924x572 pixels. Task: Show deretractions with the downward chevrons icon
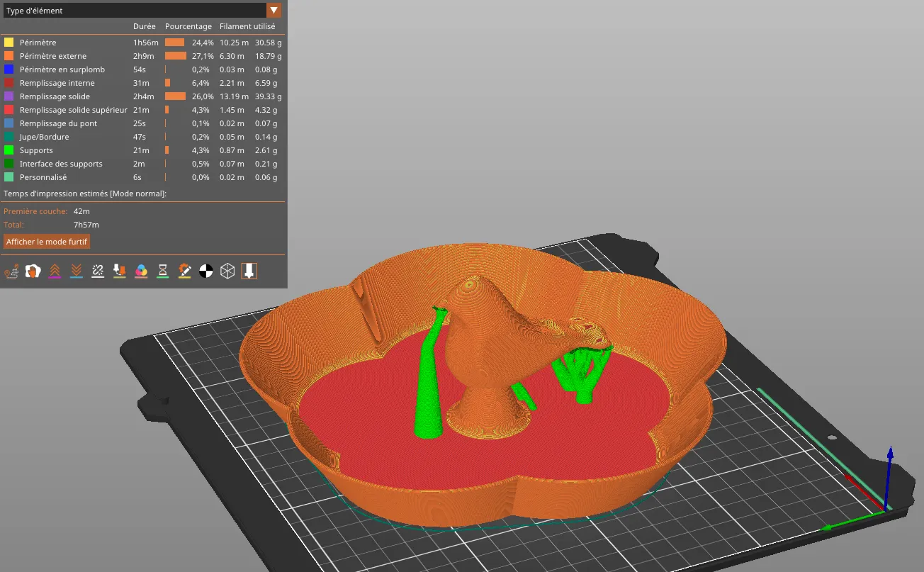coord(77,271)
